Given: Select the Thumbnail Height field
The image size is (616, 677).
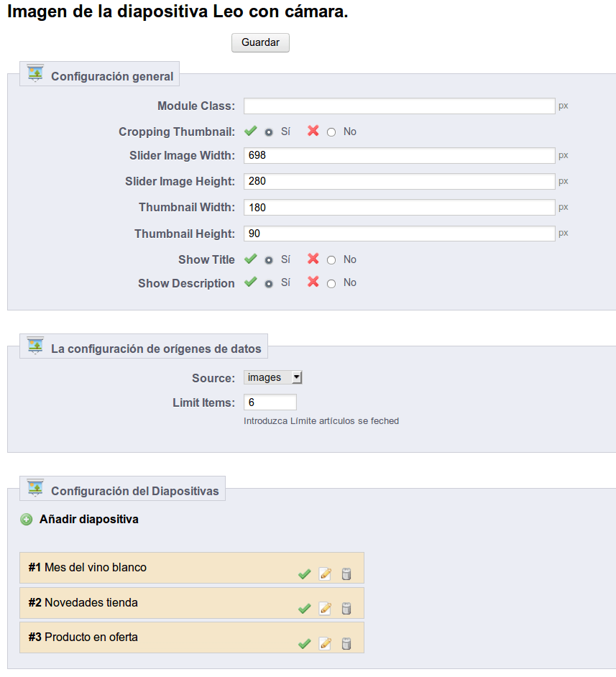Looking at the screenshot, I should coord(400,234).
